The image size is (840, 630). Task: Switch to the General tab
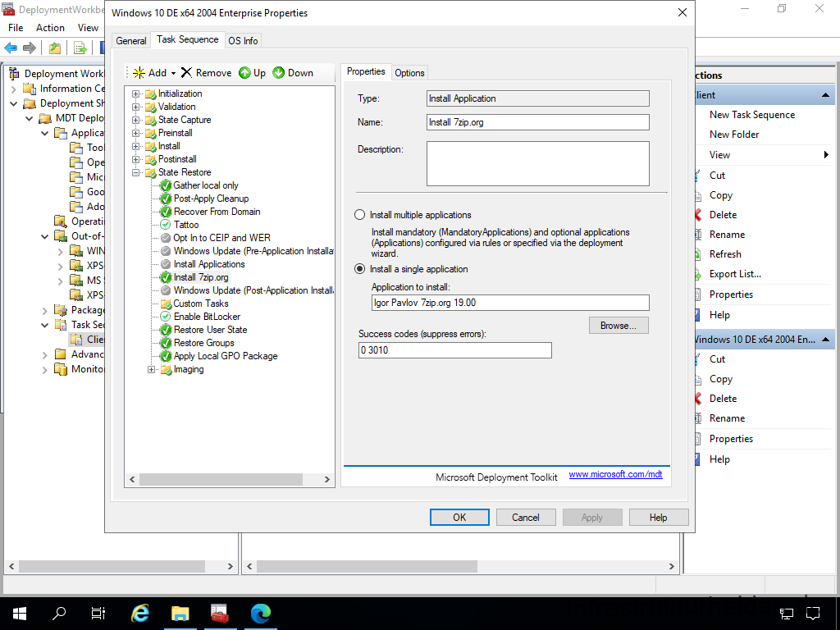pyautogui.click(x=131, y=41)
